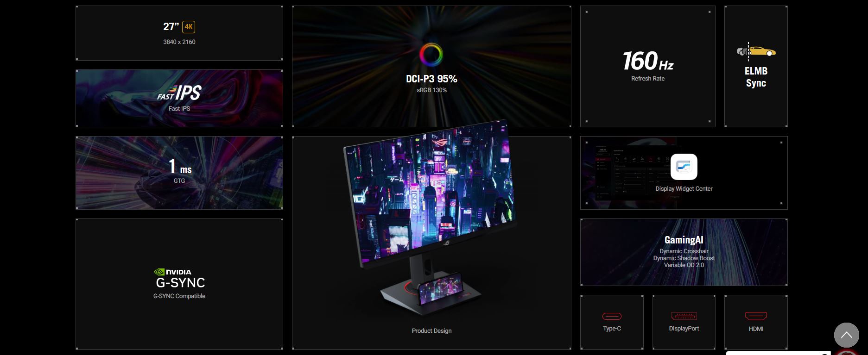Screen dimensions: 868x355
Task: Click the scroll-to-top arrow button
Action: click(846, 335)
